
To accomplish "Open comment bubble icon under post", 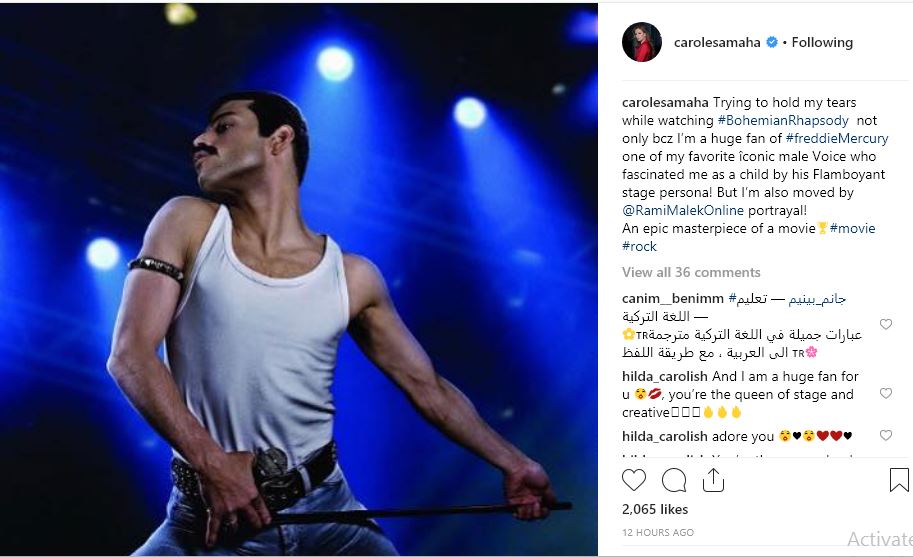I will click(674, 481).
